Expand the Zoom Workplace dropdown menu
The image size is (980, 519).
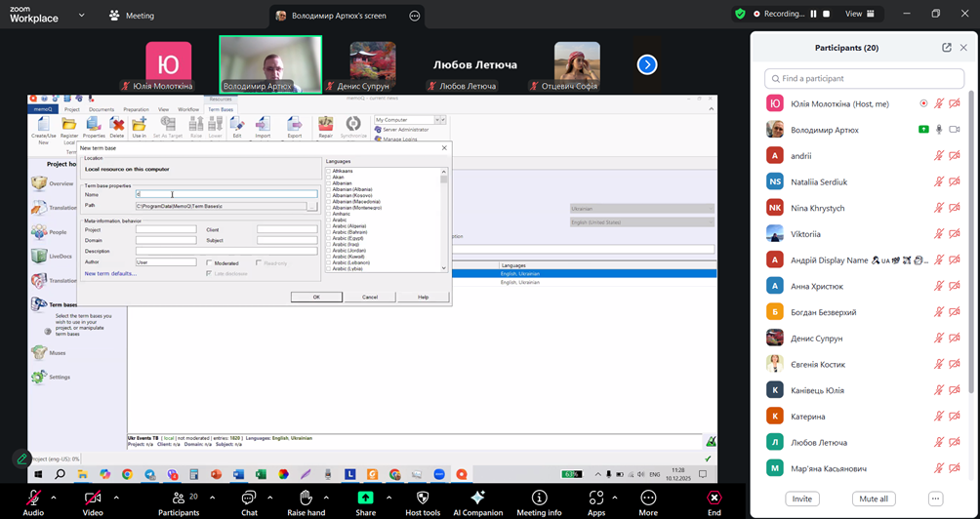81,16
